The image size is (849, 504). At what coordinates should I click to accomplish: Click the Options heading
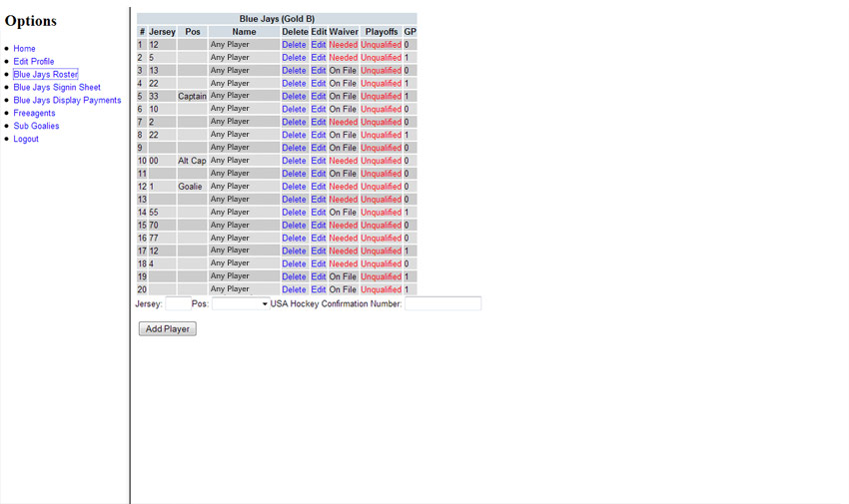point(31,21)
